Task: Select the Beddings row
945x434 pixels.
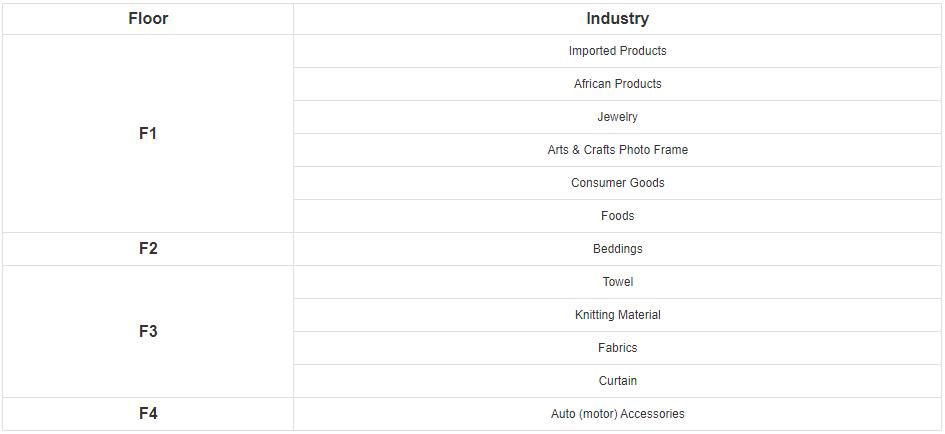Action: coord(617,249)
